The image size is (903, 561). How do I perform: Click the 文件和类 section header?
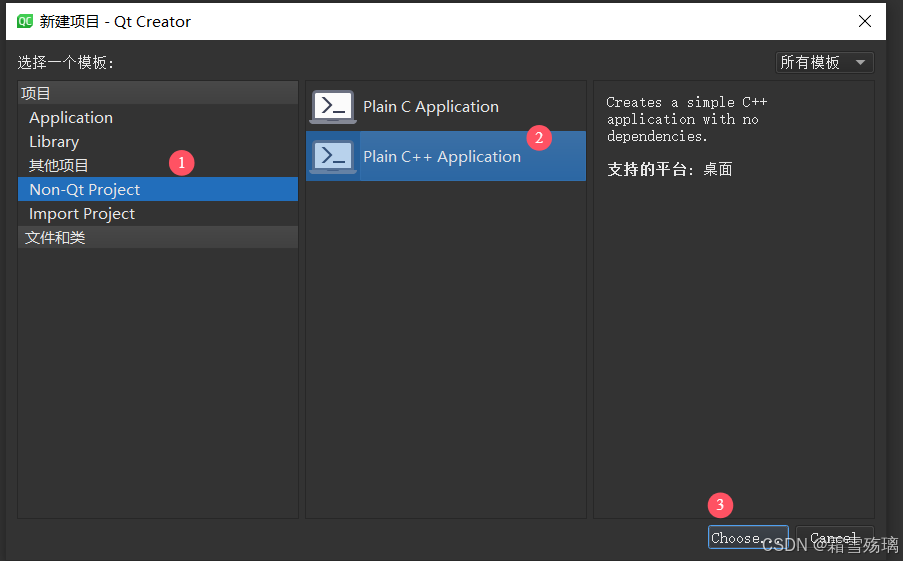click(x=158, y=237)
